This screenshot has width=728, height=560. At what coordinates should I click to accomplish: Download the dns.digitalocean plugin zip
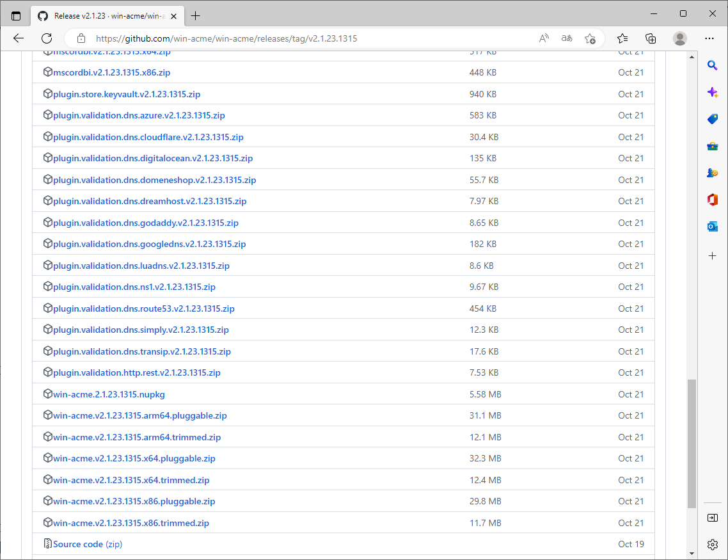(x=153, y=158)
